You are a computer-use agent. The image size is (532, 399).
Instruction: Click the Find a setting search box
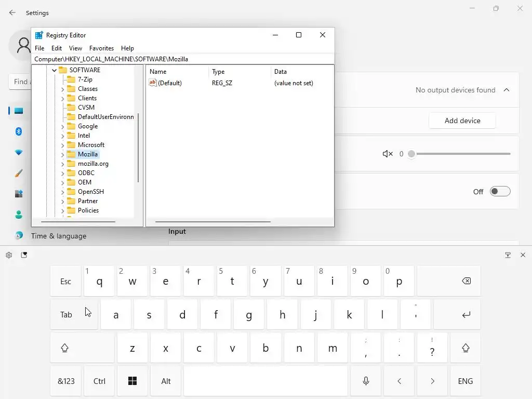pyautogui.click(x=20, y=82)
